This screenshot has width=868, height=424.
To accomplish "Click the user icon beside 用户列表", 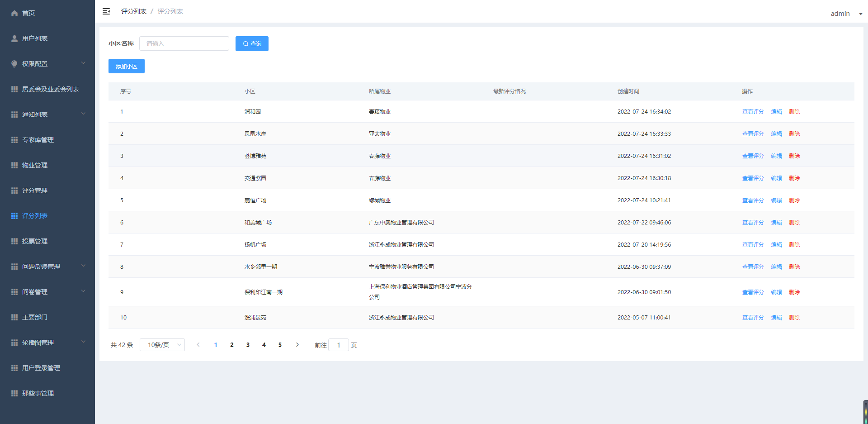I will coord(14,38).
